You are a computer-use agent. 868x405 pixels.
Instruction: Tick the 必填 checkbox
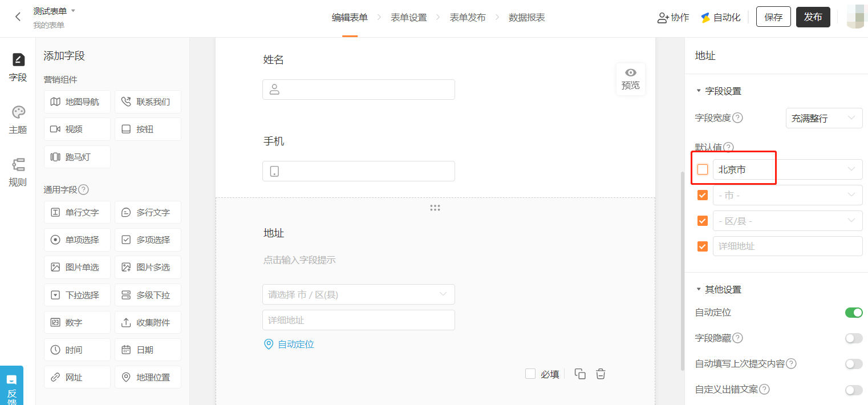click(530, 374)
